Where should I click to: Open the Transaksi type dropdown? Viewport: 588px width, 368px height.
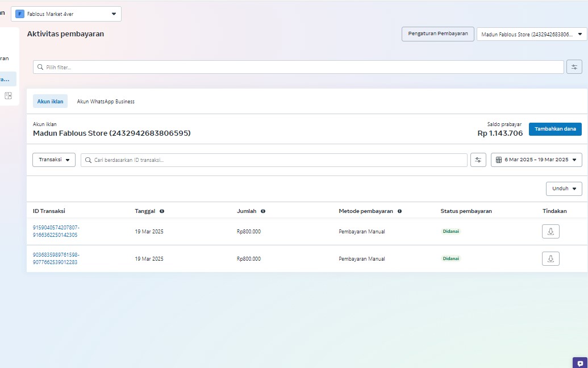pos(54,160)
